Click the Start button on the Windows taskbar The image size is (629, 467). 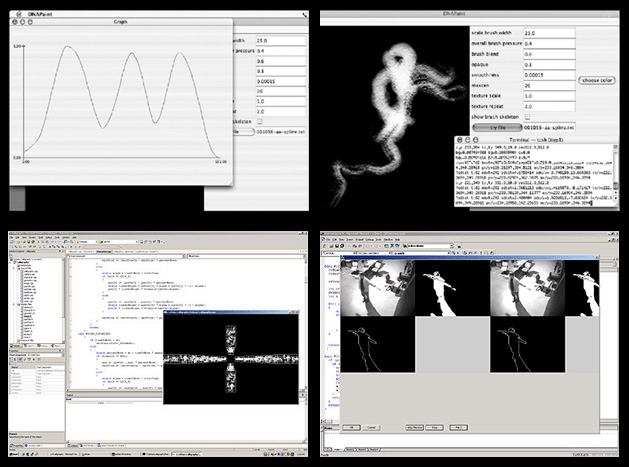tap(14, 454)
